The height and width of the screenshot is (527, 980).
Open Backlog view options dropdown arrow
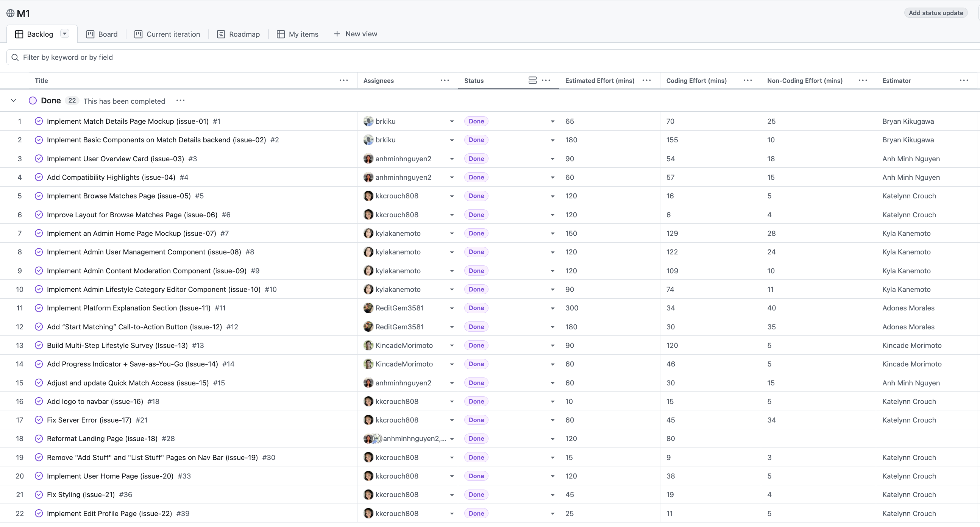65,34
